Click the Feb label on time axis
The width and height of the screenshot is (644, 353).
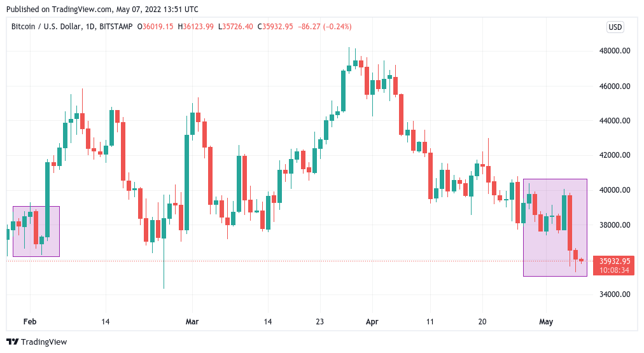point(30,322)
